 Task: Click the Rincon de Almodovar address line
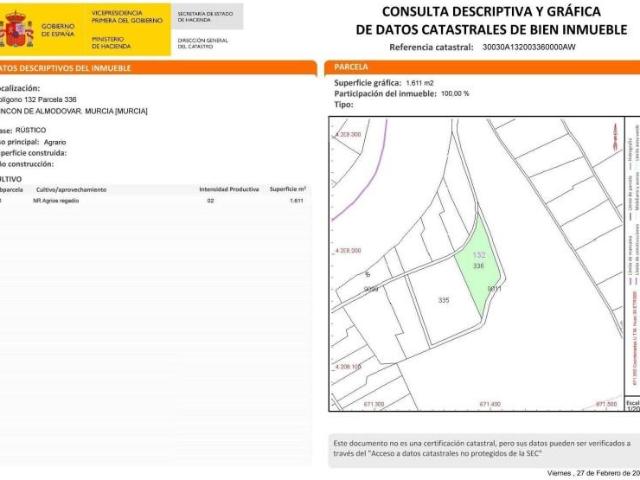coord(75,111)
